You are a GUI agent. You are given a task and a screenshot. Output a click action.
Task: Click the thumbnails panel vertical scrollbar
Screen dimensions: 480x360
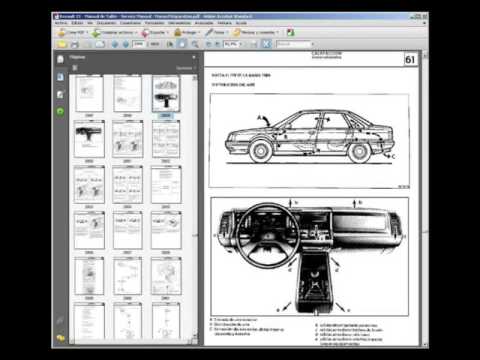(x=195, y=208)
